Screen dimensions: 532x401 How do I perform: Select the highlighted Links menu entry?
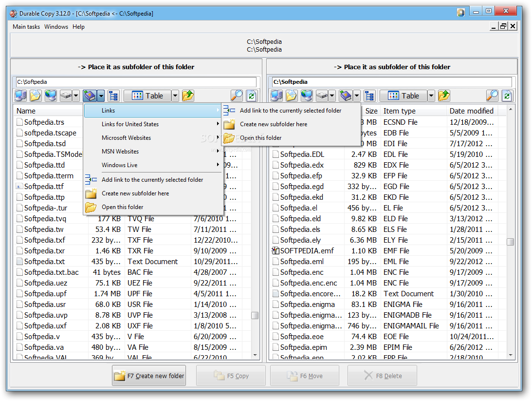153,111
